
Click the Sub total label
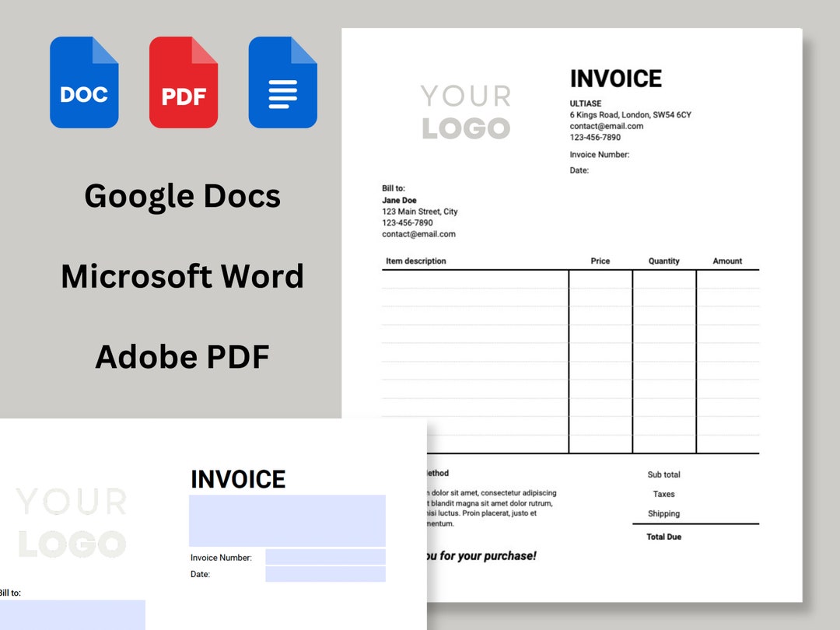[663, 474]
